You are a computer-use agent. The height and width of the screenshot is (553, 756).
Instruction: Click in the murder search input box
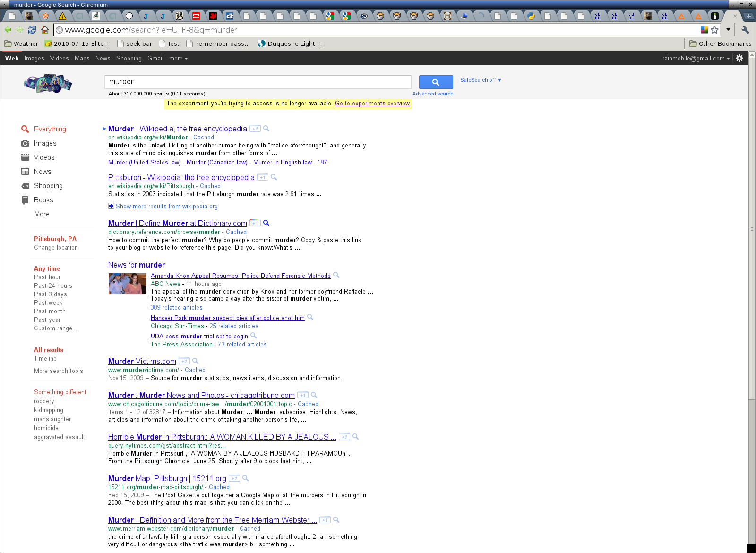[258, 82]
